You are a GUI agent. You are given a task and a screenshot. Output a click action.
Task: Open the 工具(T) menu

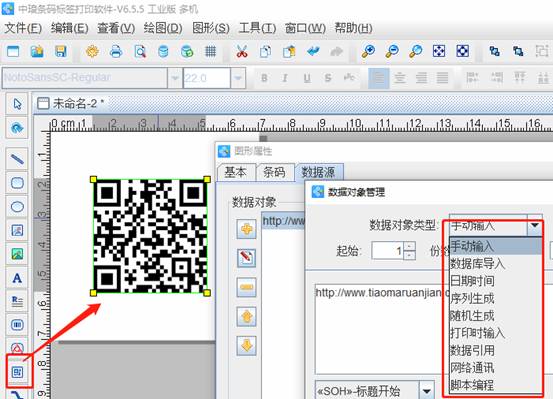pos(257,28)
